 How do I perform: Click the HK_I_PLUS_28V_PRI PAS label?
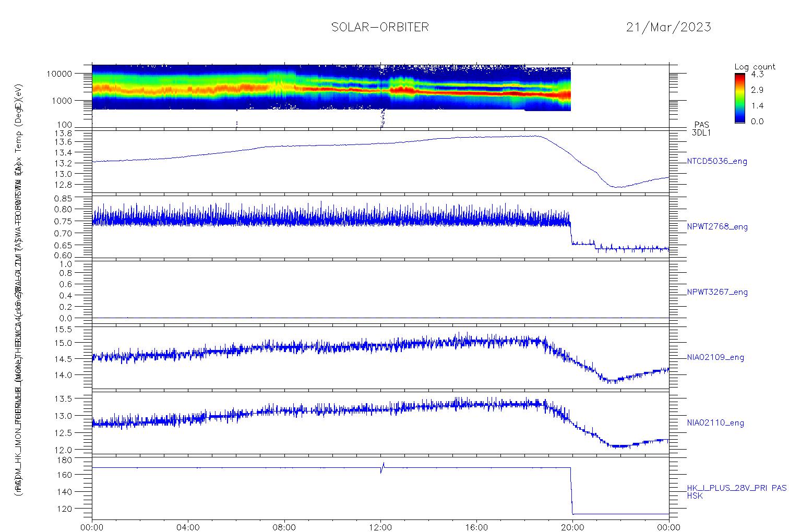[736, 488]
